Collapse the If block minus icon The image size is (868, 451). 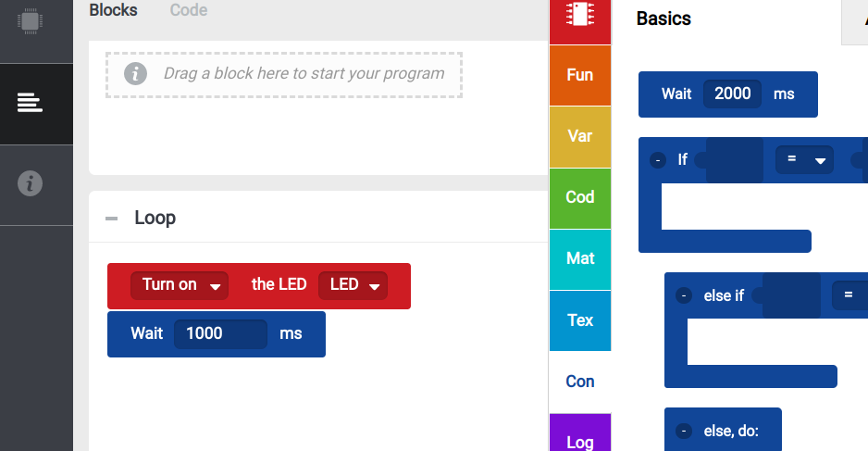pos(658,160)
